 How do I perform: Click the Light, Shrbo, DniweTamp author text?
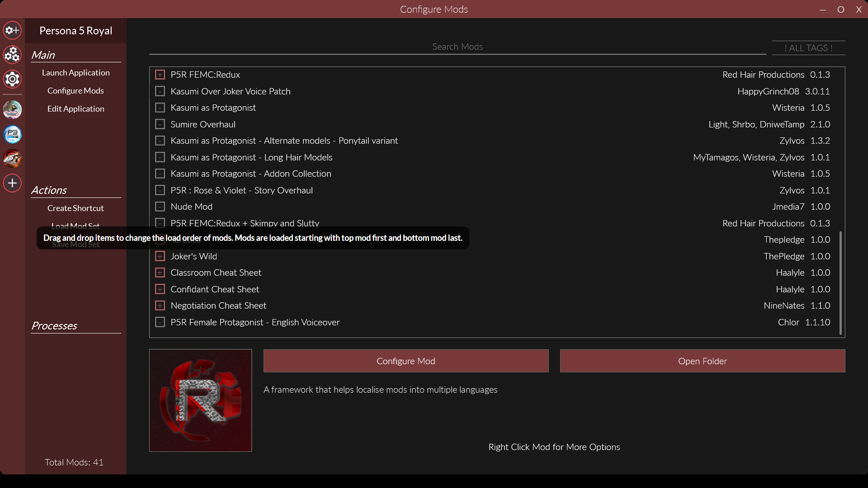[756, 124]
